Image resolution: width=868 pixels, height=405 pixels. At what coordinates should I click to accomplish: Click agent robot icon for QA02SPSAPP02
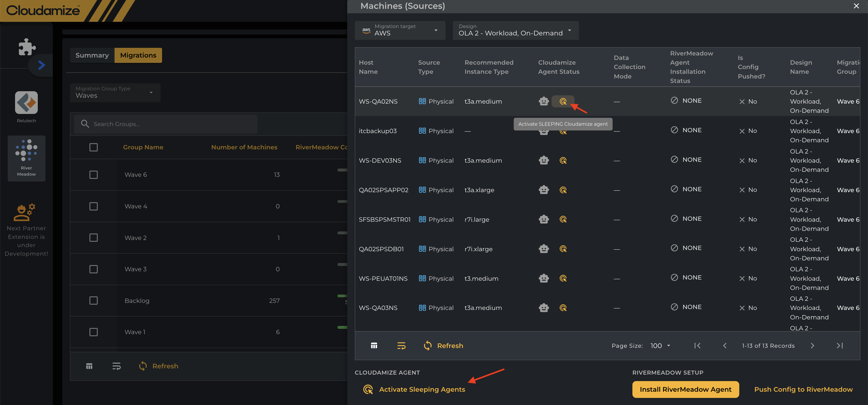(544, 190)
